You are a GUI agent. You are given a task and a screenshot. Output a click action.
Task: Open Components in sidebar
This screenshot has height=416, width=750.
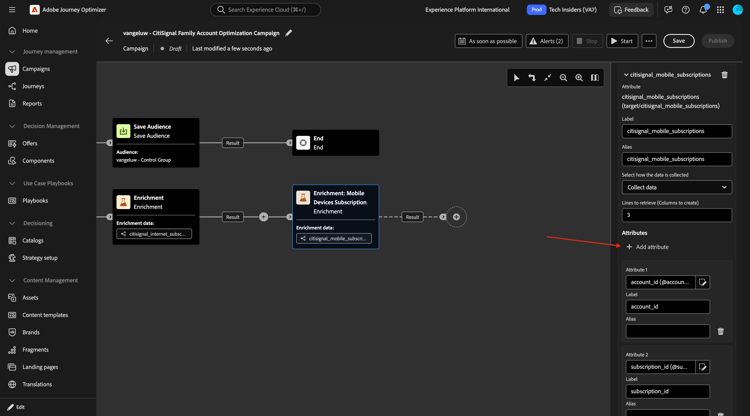tap(38, 161)
